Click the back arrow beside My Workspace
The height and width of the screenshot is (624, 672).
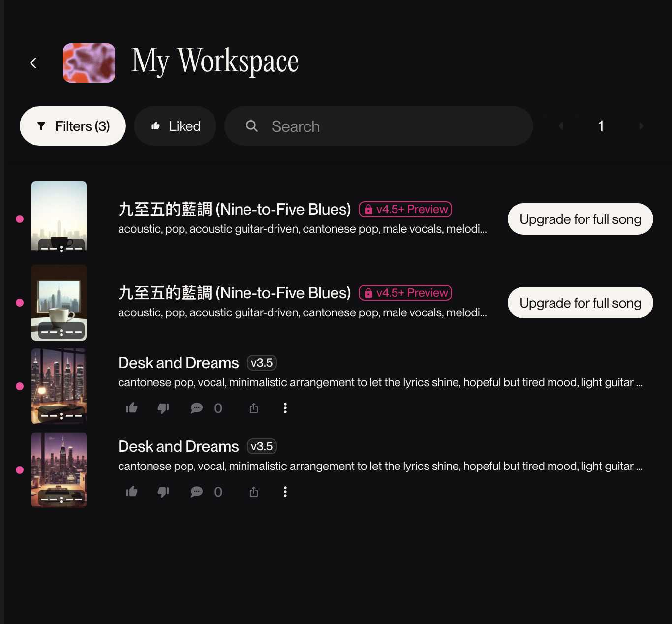pyautogui.click(x=33, y=63)
